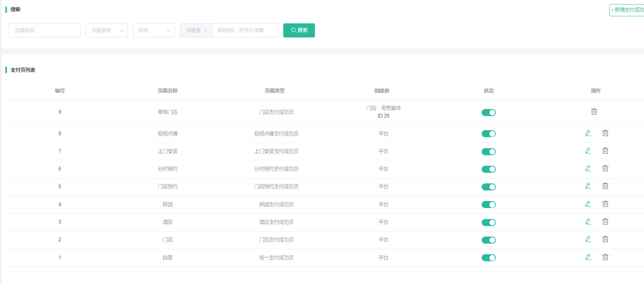The width and height of the screenshot is (644, 283).
Task: Delete the 单独门店 row via trash icon
Action: pos(594,112)
